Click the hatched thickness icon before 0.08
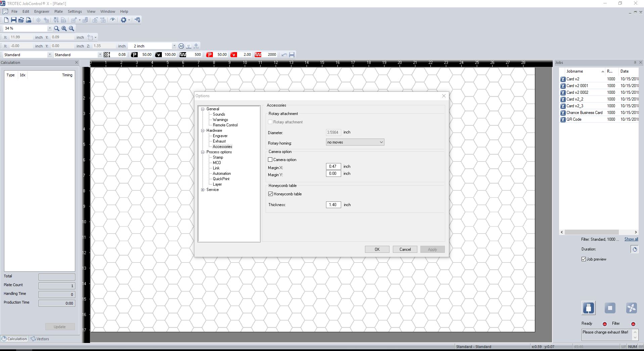 point(107,54)
